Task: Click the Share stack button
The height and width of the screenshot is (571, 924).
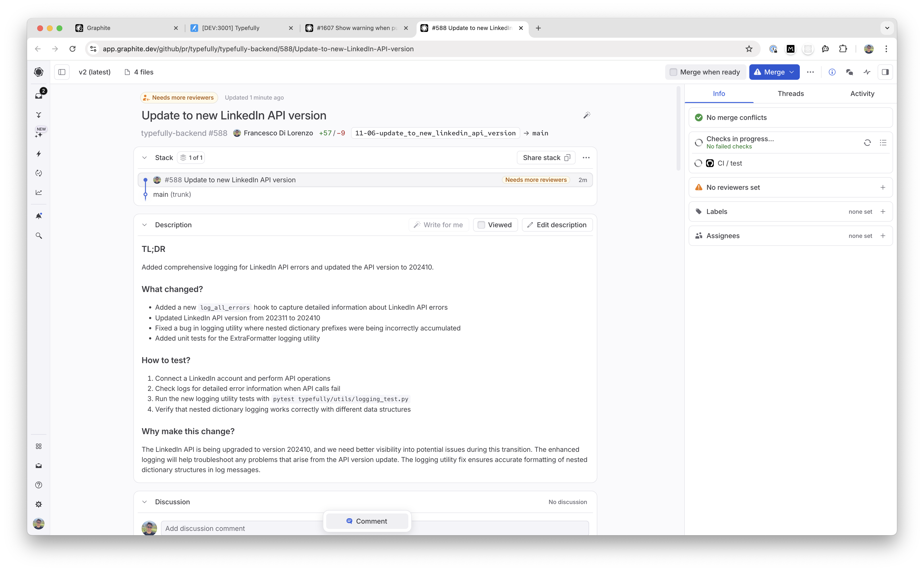Action: point(546,157)
